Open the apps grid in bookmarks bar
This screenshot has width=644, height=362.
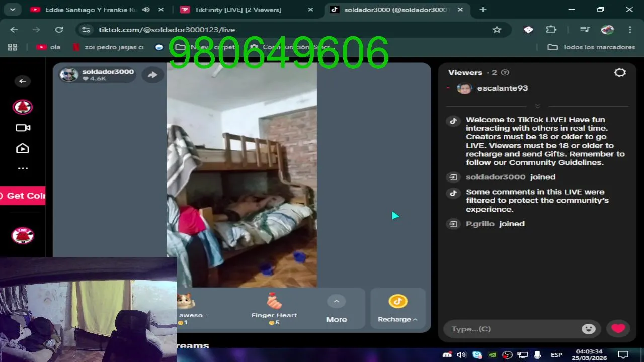(13, 47)
